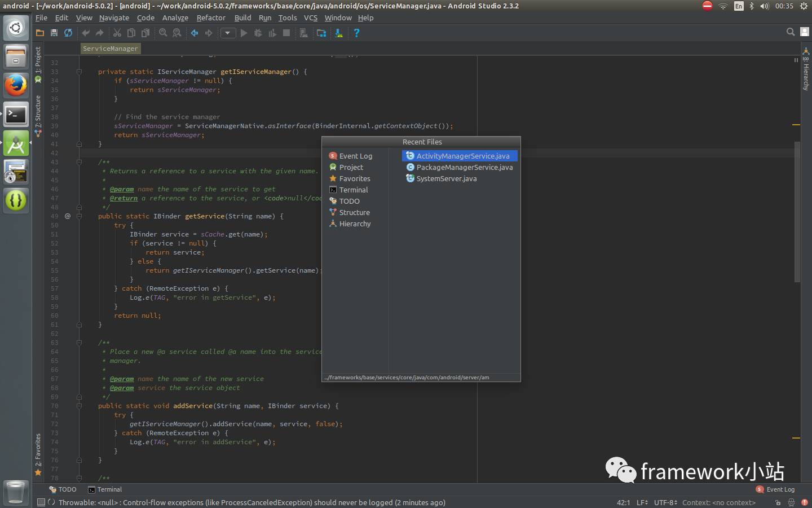Toggle the 1: Project side panel
The image size is (812, 508).
click(x=38, y=61)
